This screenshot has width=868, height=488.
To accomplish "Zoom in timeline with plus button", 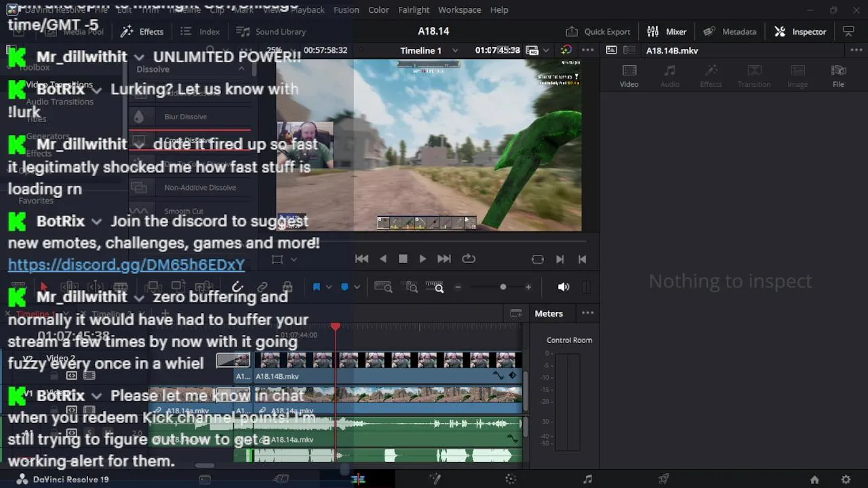I will (528, 287).
